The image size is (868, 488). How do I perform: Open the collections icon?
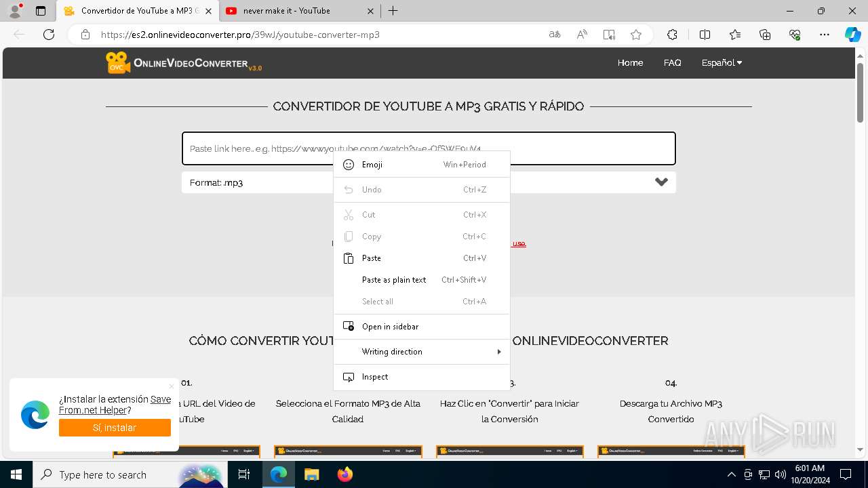point(765,35)
